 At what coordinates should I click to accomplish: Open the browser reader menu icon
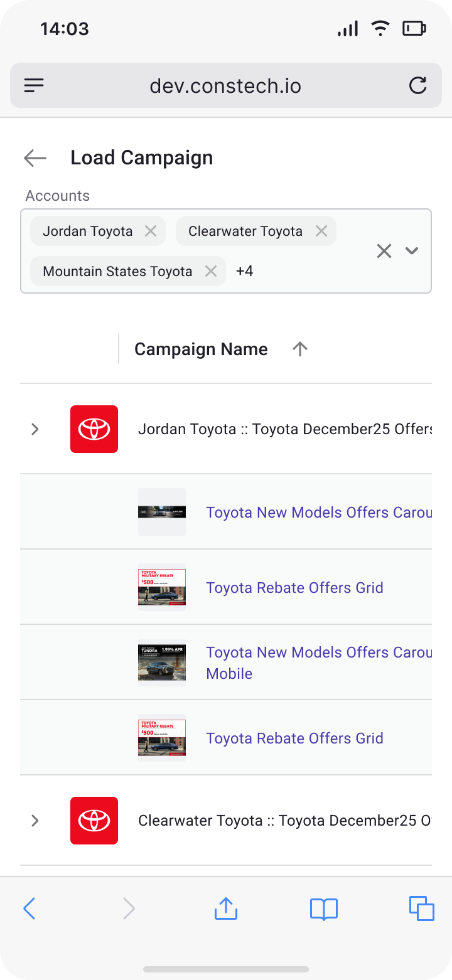pyautogui.click(x=34, y=85)
